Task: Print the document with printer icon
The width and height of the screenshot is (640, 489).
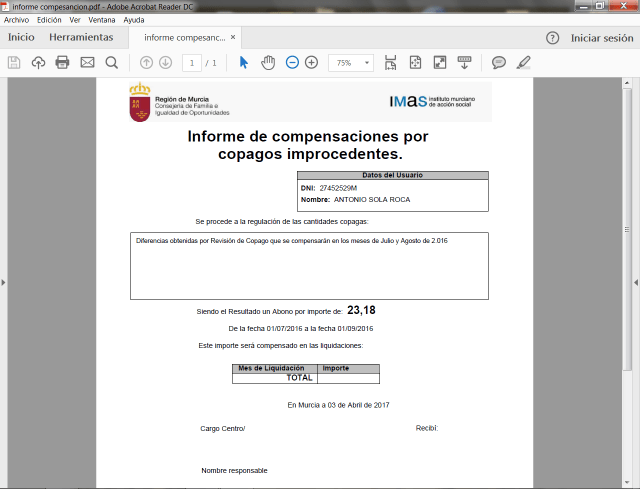Action: [x=62, y=62]
